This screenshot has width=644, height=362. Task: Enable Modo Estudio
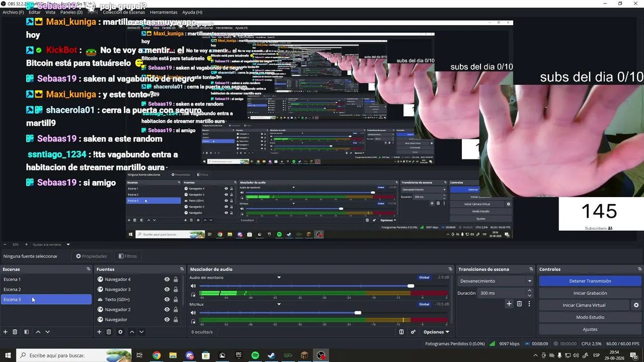[590, 317]
